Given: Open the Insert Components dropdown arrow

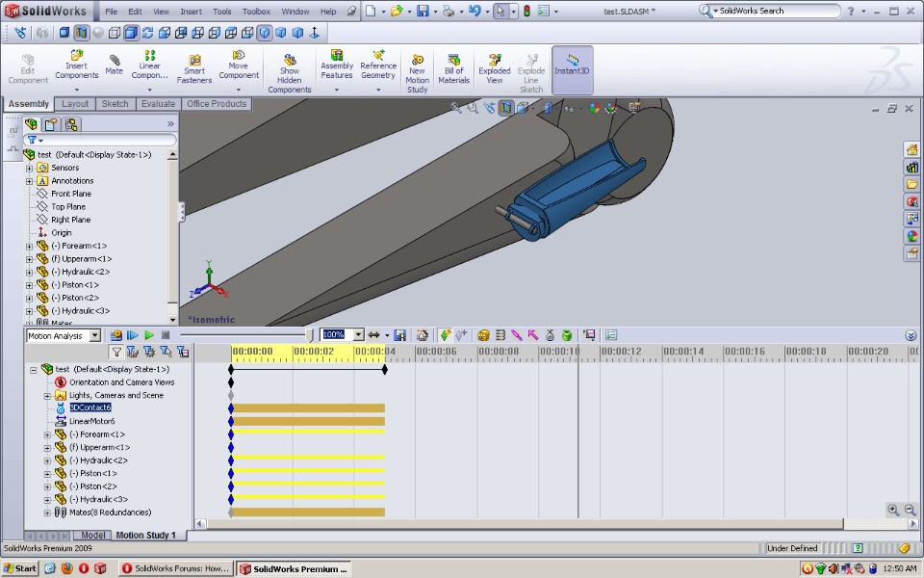Looking at the screenshot, I should 77,90.
